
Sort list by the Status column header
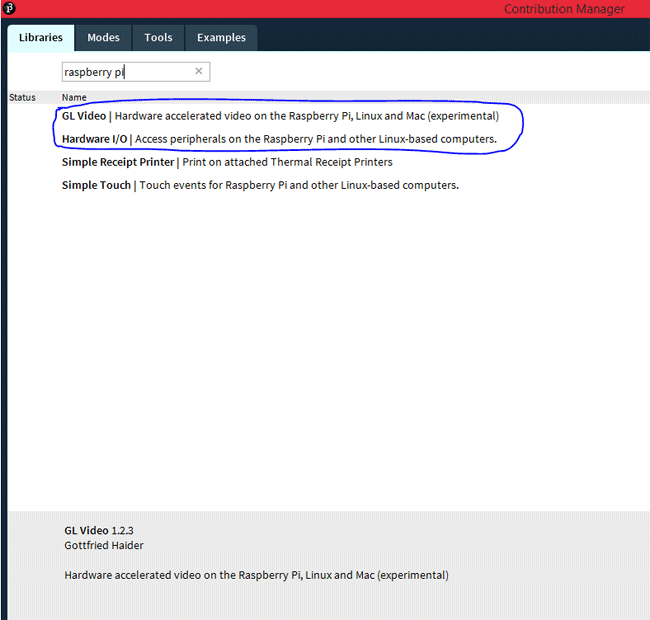click(22, 97)
